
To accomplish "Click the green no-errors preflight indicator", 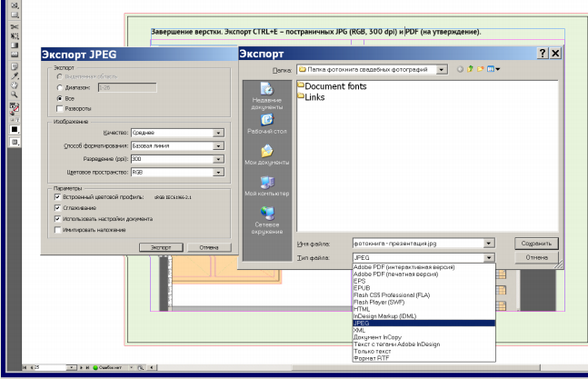I will click(x=95, y=368).
